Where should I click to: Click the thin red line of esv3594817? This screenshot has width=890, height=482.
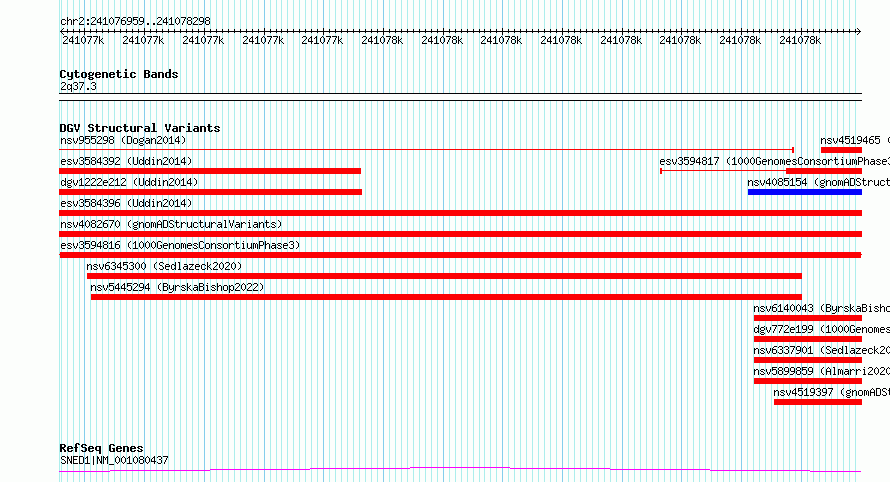pos(723,171)
